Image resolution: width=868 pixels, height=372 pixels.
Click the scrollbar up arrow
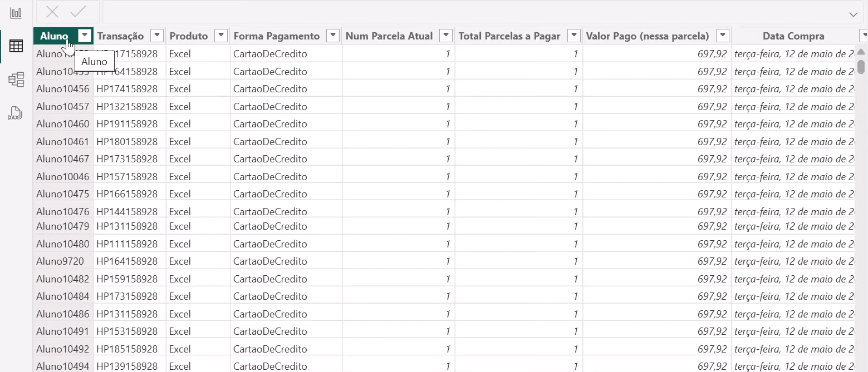pyautogui.click(x=861, y=52)
